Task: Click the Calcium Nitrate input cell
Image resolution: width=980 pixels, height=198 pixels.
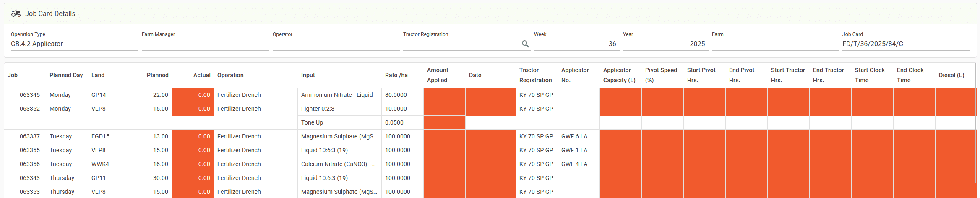Action: [x=339, y=164]
